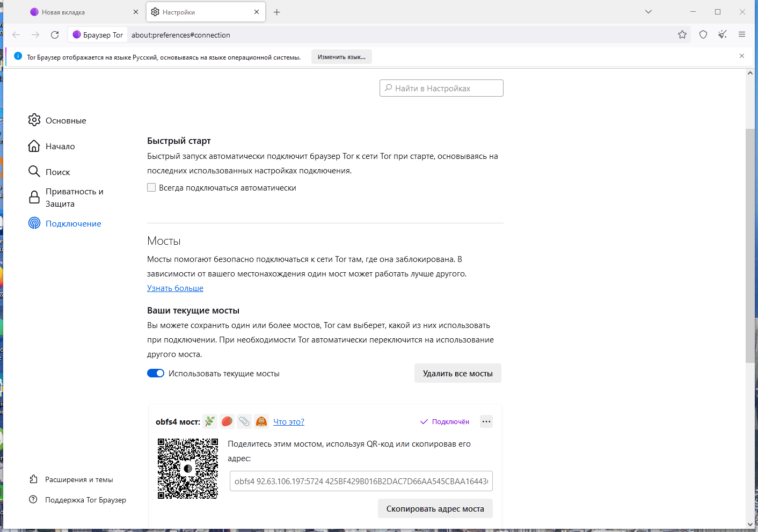Image resolution: width=758 pixels, height=532 pixels.
Task: Bookmark this page with the star icon
Action: 682,35
